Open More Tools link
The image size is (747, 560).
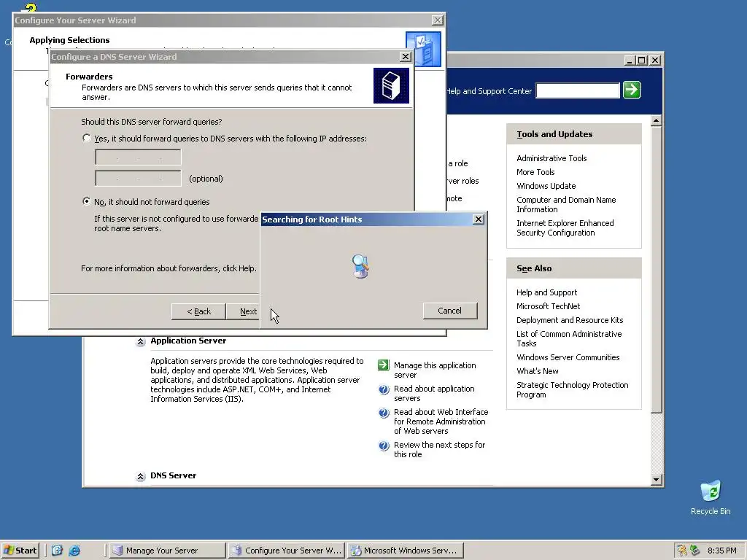pyautogui.click(x=535, y=172)
